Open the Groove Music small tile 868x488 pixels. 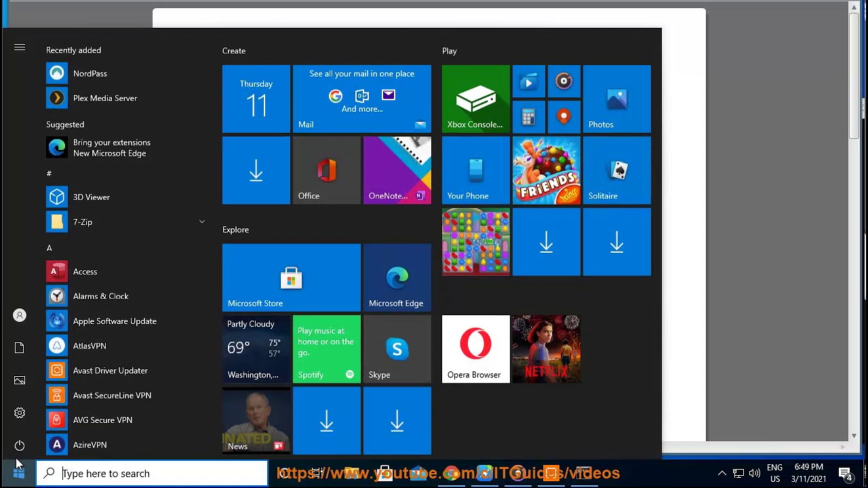tap(564, 81)
